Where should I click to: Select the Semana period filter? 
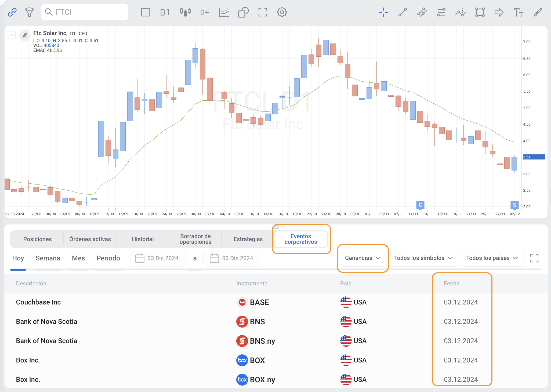point(48,258)
